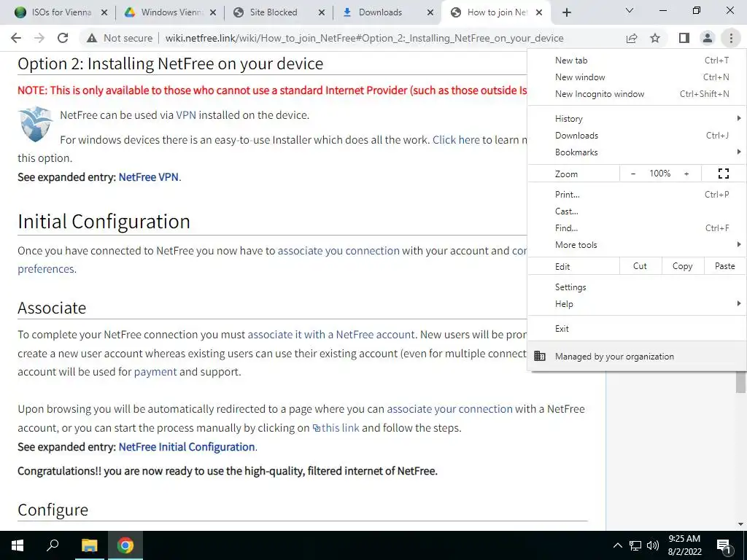Click the VPN link
The height and width of the screenshot is (560, 747).
tap(186, 114)
